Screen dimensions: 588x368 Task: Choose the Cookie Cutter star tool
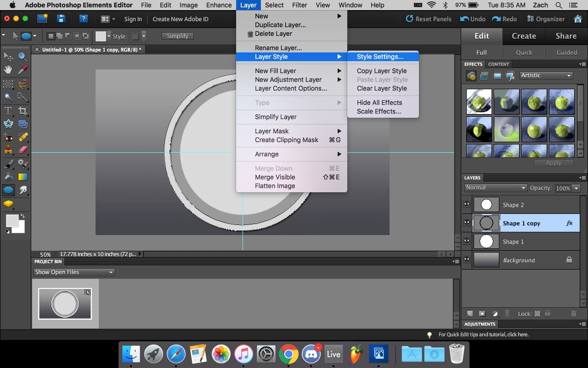coord(8,124)
